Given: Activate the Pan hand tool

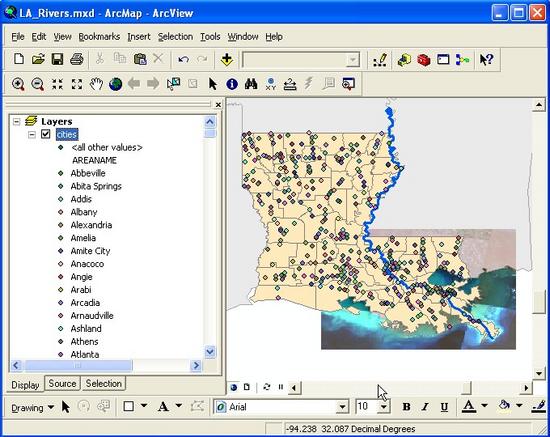Looking at the screenshot, I should coord(96,84).
